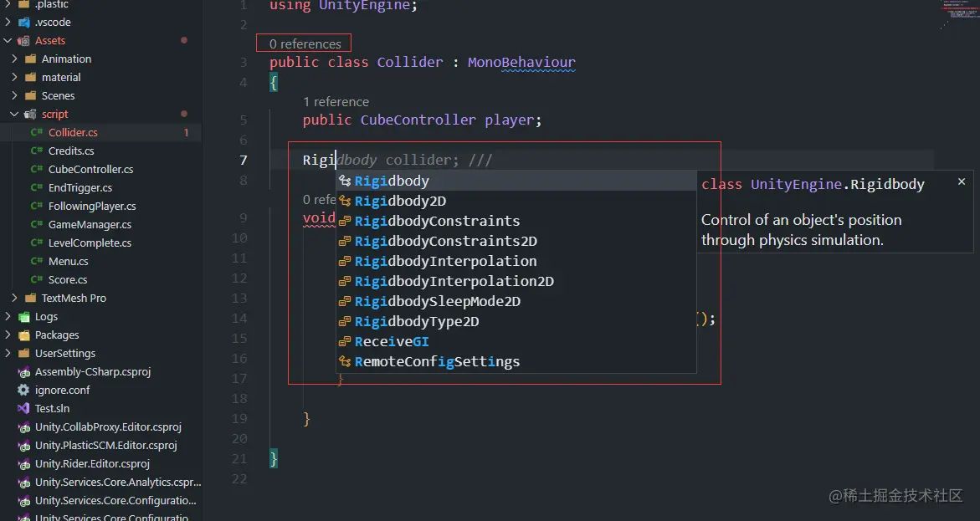The width and height of the screenshot is (980, 521).
Task: Click the Assets folder icon
Action: pos(23,41)
